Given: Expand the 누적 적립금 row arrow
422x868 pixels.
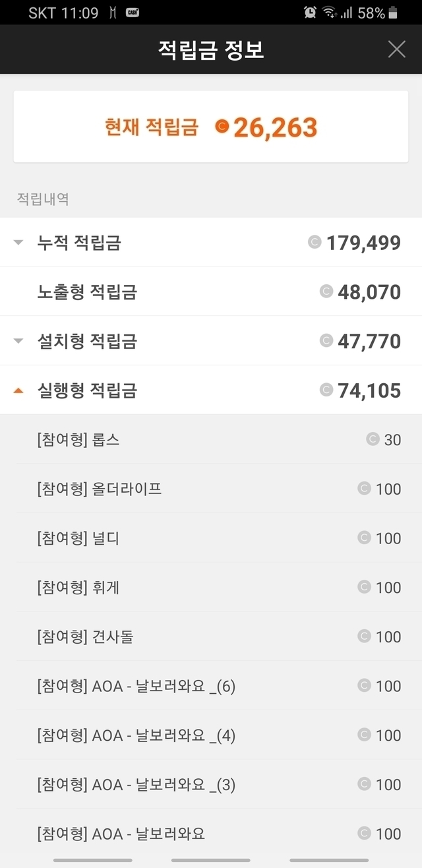Looking at the screenshot, I should [x=18, y=243].
